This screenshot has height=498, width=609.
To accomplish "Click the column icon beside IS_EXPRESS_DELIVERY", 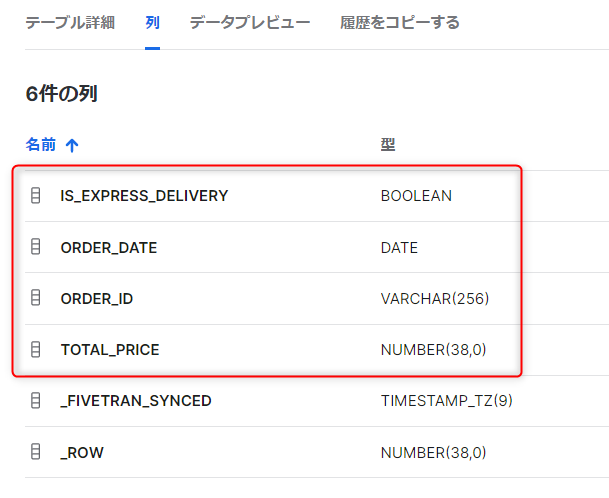I will pos(35,195).
